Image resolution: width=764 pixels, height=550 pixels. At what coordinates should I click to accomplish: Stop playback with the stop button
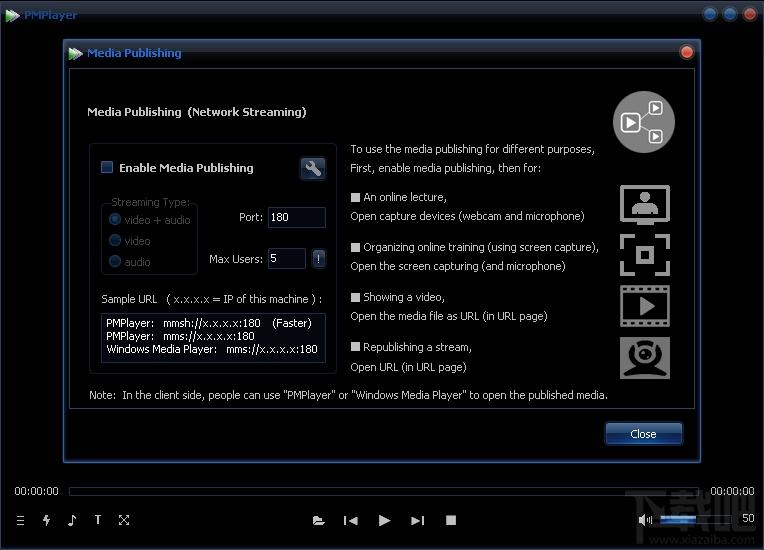(451, 520)
